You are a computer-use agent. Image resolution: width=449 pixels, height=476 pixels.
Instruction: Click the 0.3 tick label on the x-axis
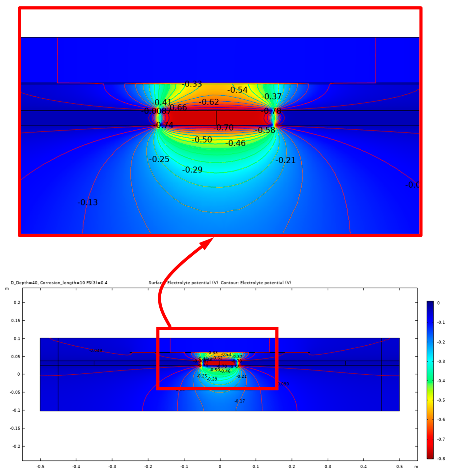(328, 467)
